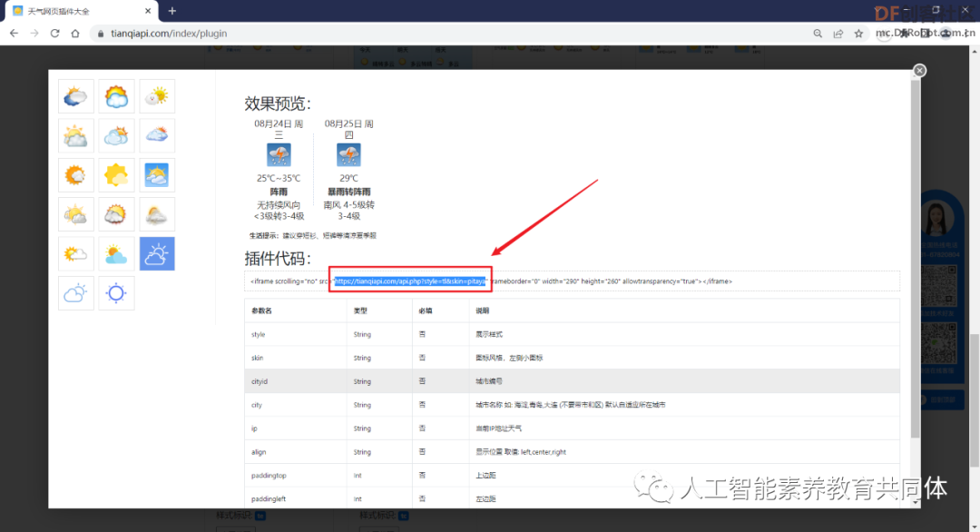Select the paddingleft parameter name cell
This screenshot has height=532, width=980.
pyautogui.click(x=269, y=499)
